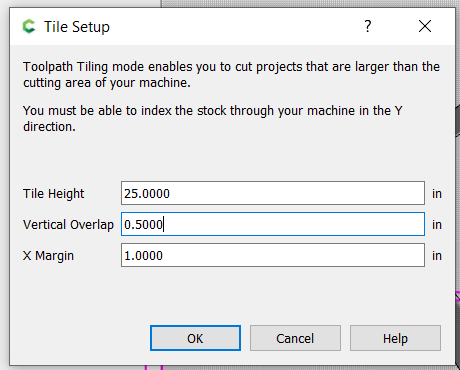Click the 'in' unit beside Tile Height
460x370 pixels.
[x=437, y=194]
